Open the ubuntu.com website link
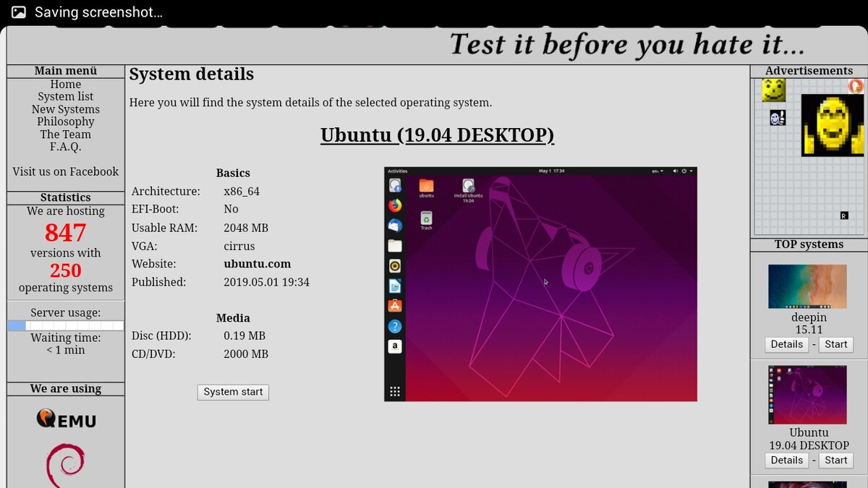The image size is (868, 488). point(258,264)
